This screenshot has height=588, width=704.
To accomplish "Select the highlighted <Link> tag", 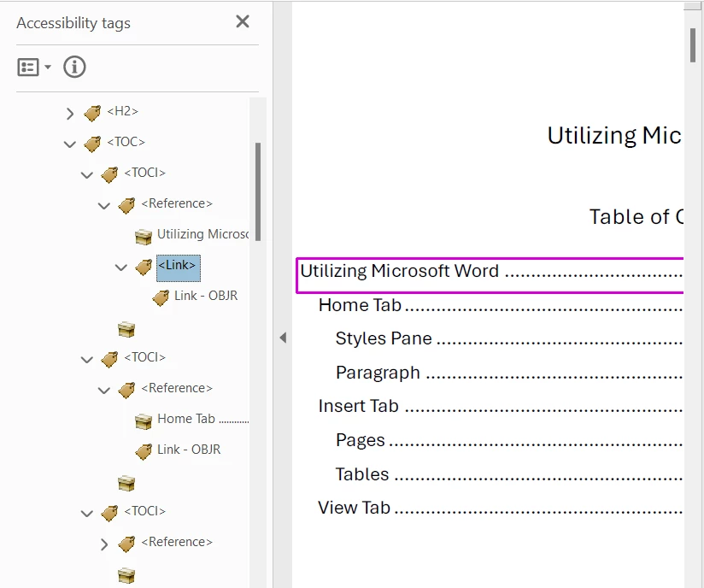I will coord(179,268).
